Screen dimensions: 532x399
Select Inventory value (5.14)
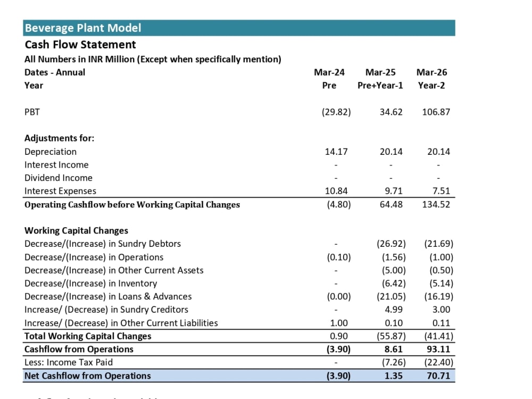click(442, 284)
